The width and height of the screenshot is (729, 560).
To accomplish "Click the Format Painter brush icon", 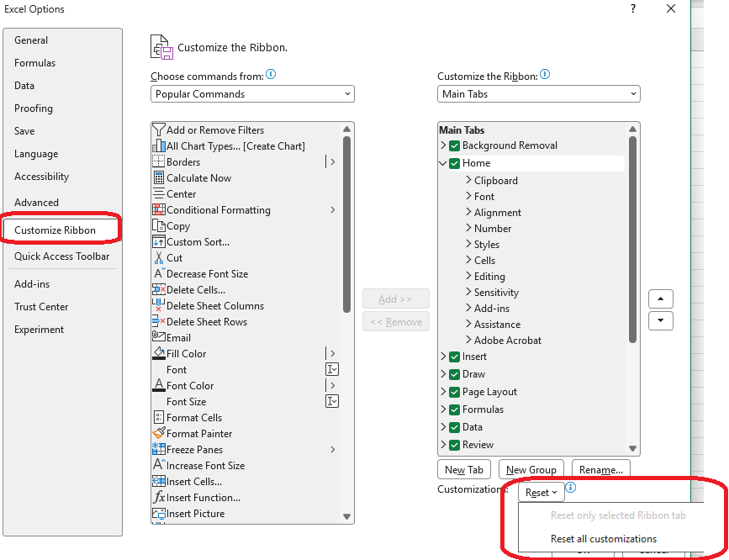I will [x=159, y=433].
